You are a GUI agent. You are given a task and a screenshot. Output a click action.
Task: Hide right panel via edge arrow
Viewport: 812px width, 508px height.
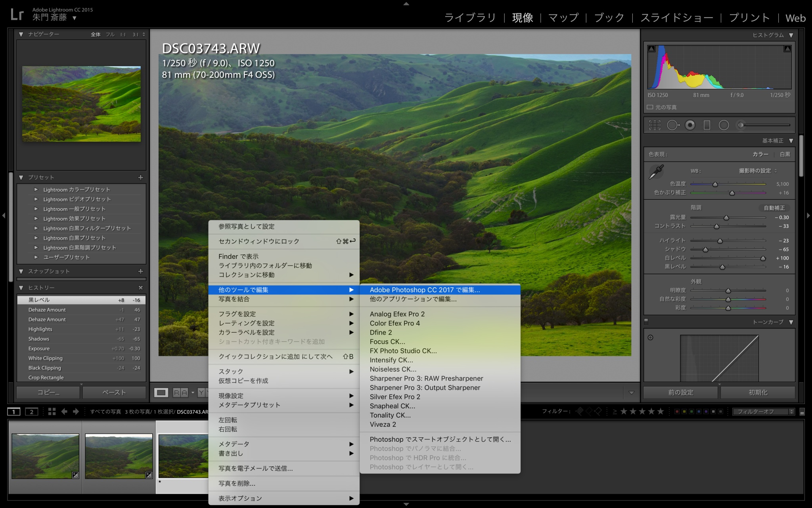(808, 216)
